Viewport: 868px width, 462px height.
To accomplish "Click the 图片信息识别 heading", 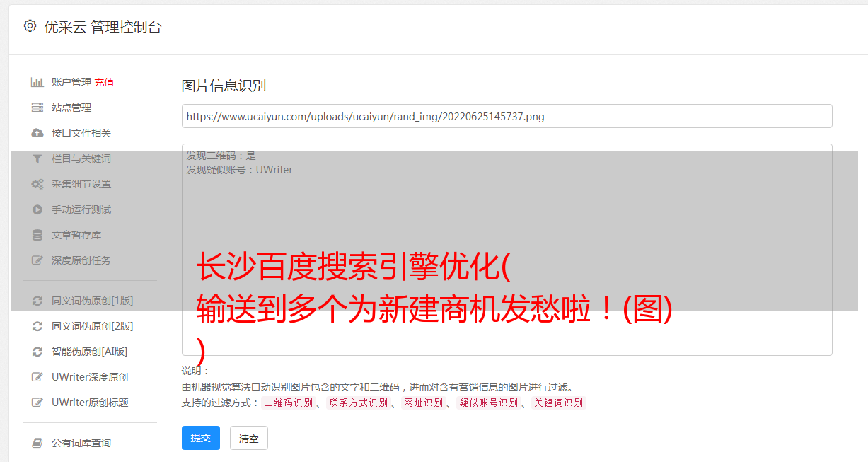I will 224,86.
